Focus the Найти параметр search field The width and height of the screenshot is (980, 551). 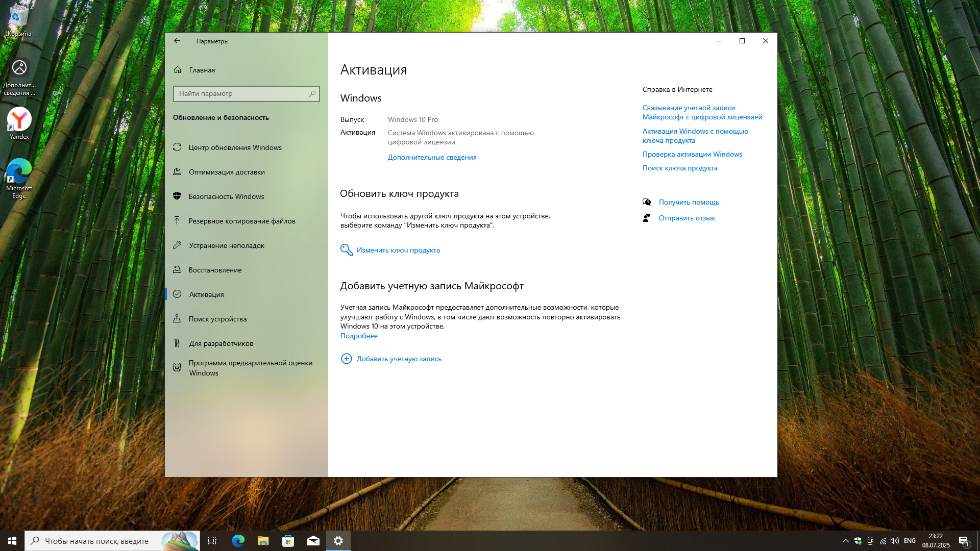click(x=241, y=93)
